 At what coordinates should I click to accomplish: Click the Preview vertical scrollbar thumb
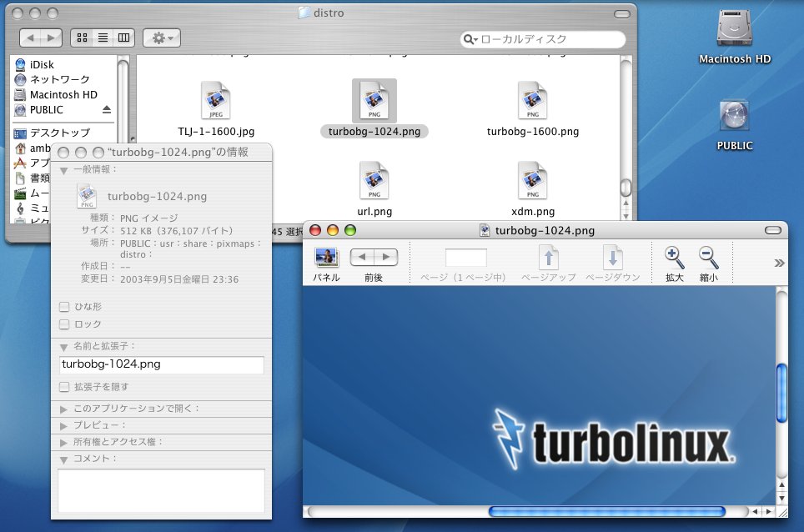pos(781,393)
